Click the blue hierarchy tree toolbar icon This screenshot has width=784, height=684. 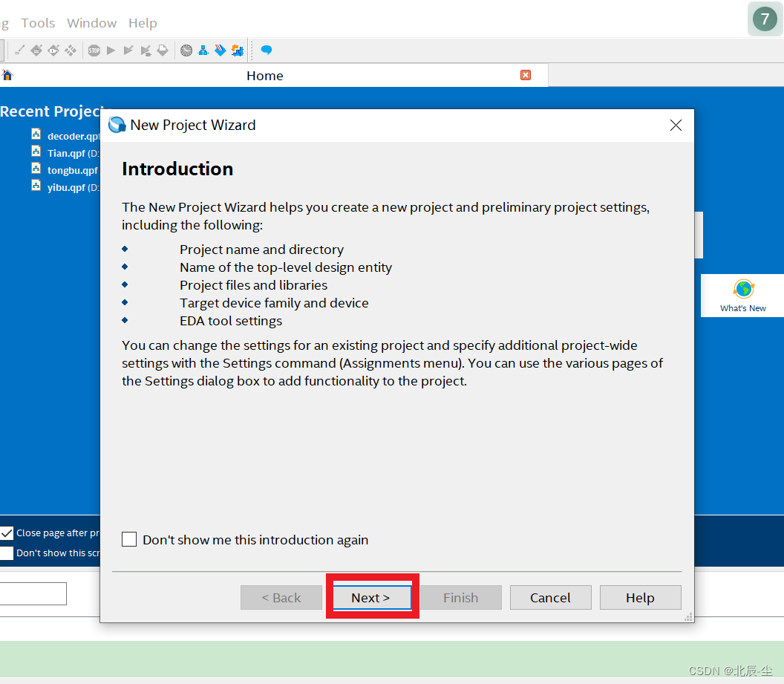203,51
